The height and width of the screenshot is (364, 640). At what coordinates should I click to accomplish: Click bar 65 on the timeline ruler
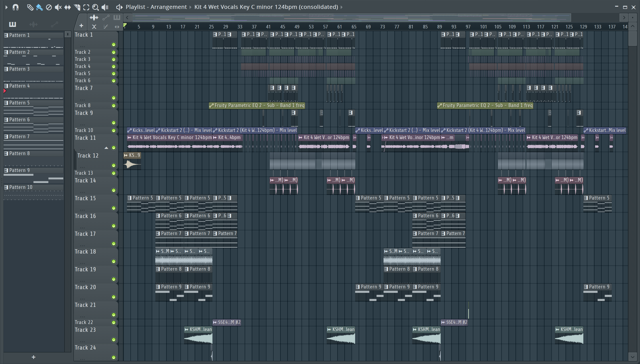[354, 26]
